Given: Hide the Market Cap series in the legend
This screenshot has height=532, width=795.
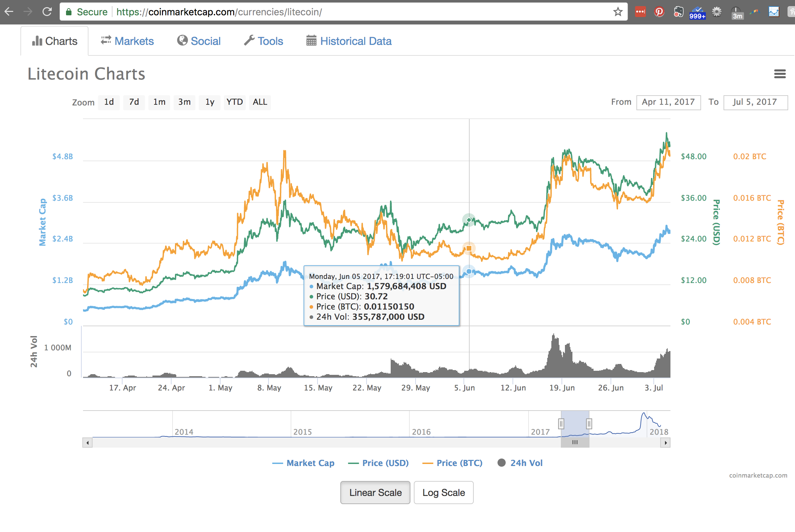Looking at the screenshot, I should [303, 463].
